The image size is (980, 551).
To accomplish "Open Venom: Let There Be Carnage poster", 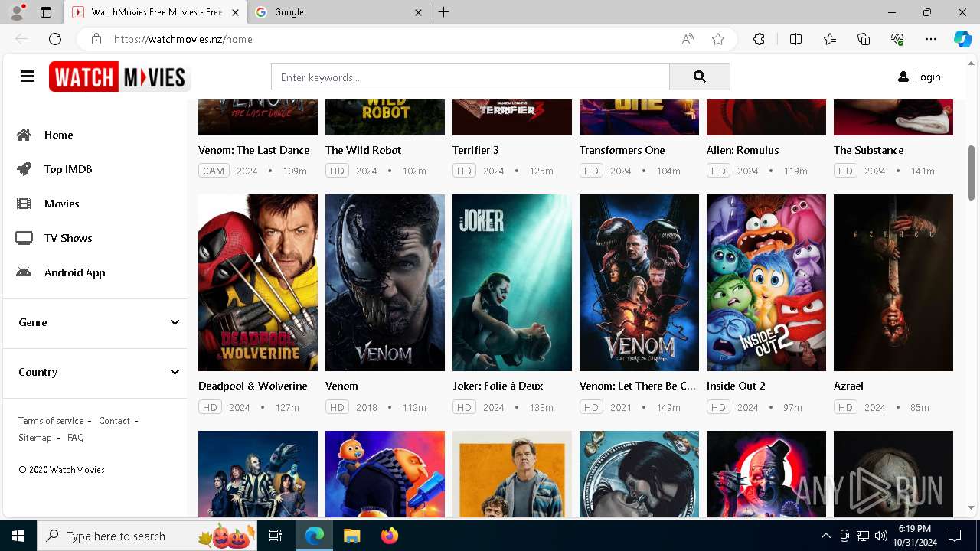I will [639, 282].
